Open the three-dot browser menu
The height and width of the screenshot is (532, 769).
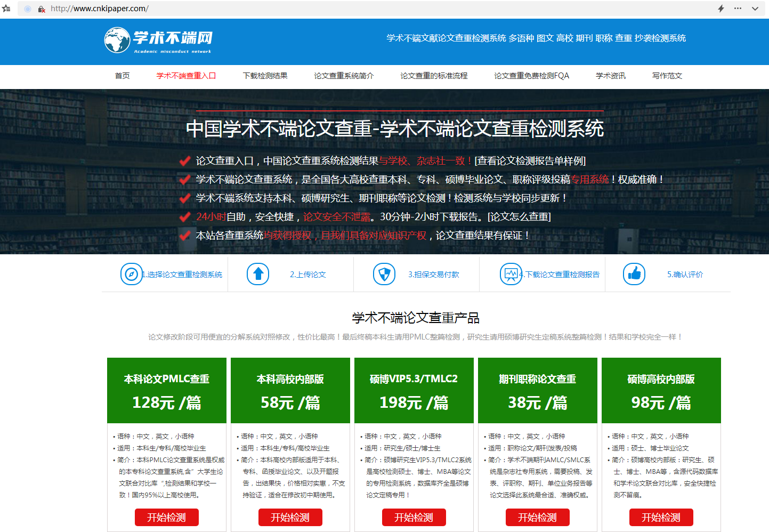pos(738,9)
